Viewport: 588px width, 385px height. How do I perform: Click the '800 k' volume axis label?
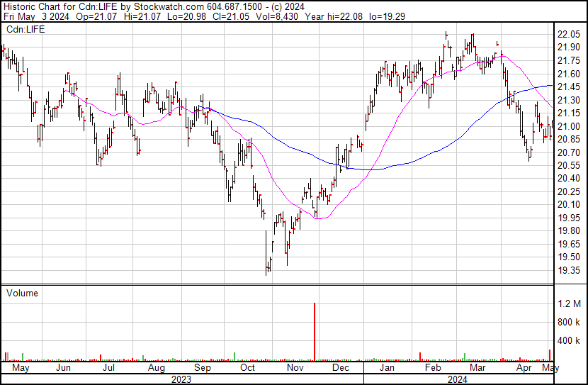click(x=568, y=322)
